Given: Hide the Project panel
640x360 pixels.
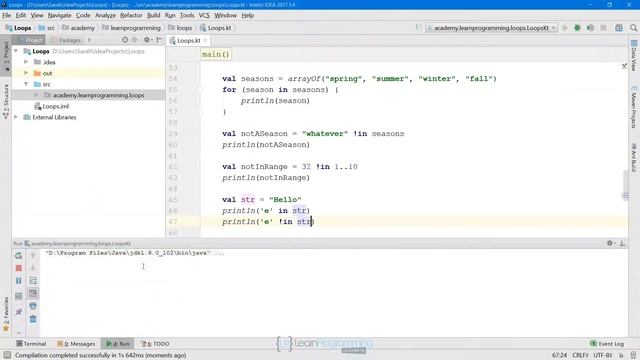Looking at the screenshot, I should (x=159, y=40).
